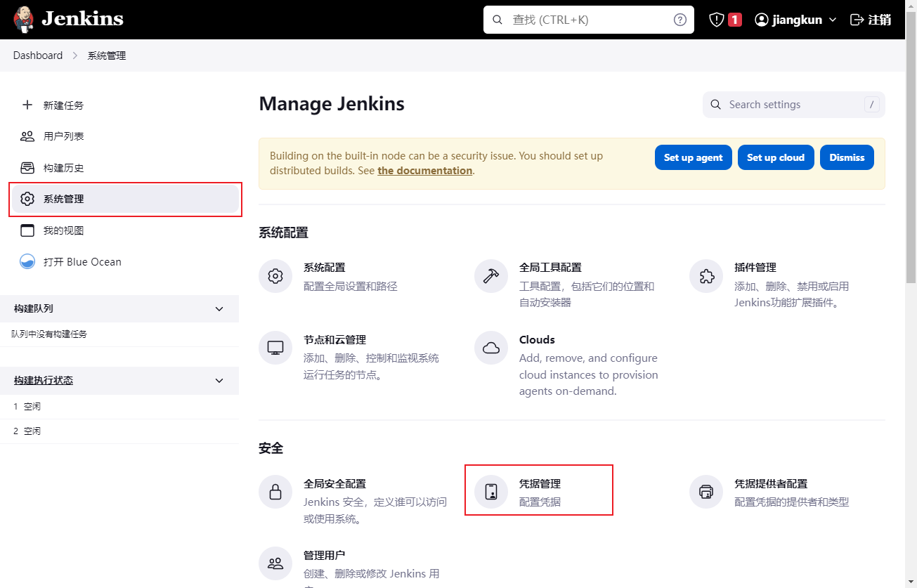Click the Jenkins butler logo
Screen dimensions: 917x588
(x=23, y=20)
